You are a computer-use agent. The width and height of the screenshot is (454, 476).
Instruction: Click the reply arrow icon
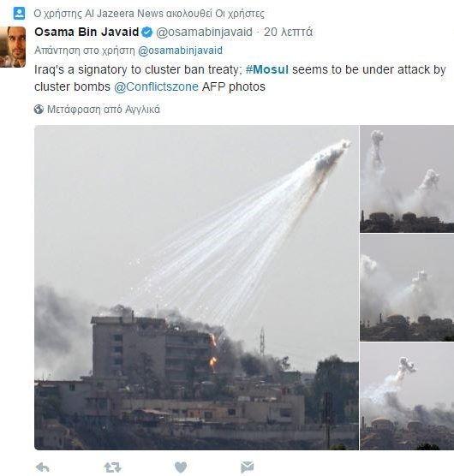pos(42,467)
